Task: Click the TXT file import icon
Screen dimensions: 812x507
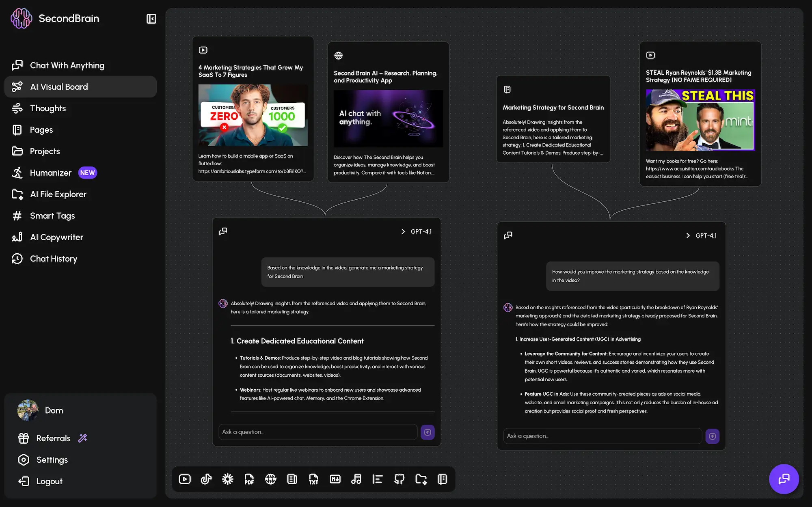Action: 314,479
